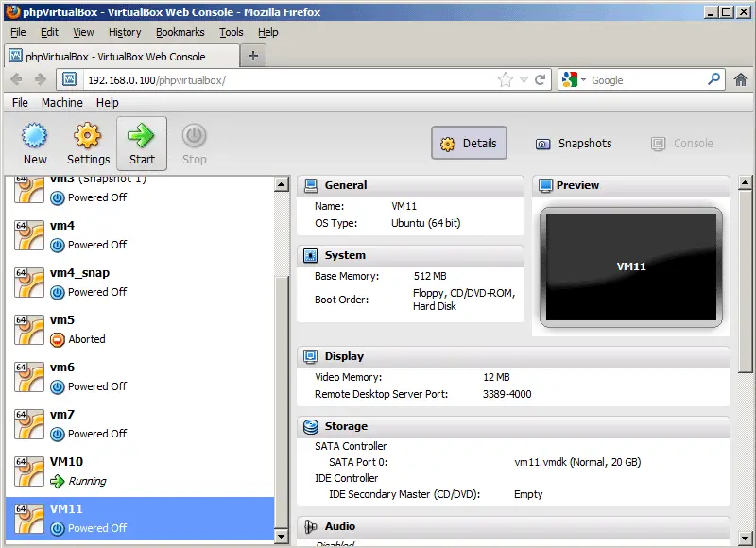Open a new browser tab
756x548 pixels.
click(x=252, y=56)
